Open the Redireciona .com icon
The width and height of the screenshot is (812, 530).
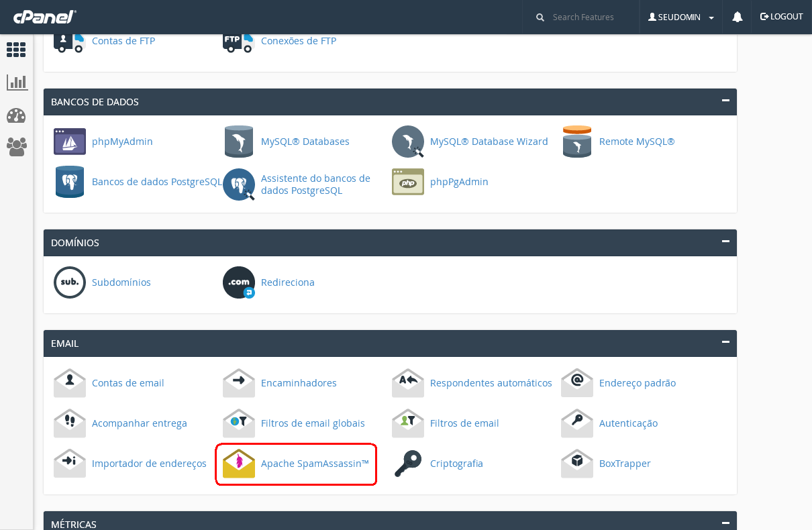pyautogui.click(x=239, y=282)
